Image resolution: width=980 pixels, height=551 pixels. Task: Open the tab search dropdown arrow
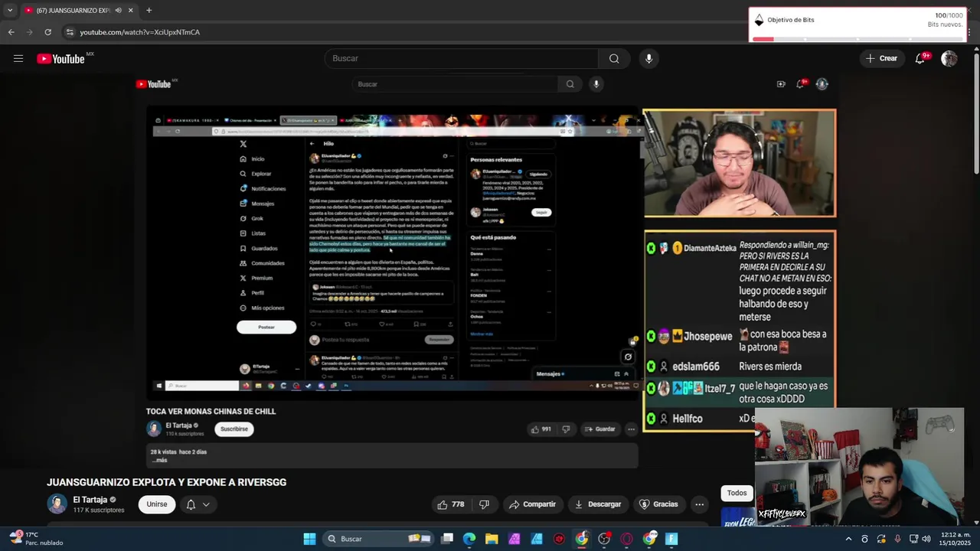tap(10, 10)
